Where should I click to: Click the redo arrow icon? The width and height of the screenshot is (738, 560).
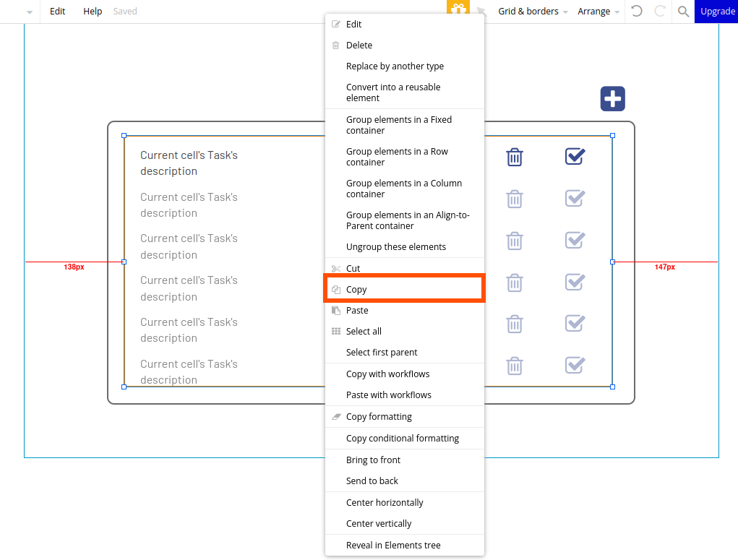tap(660, 11)
